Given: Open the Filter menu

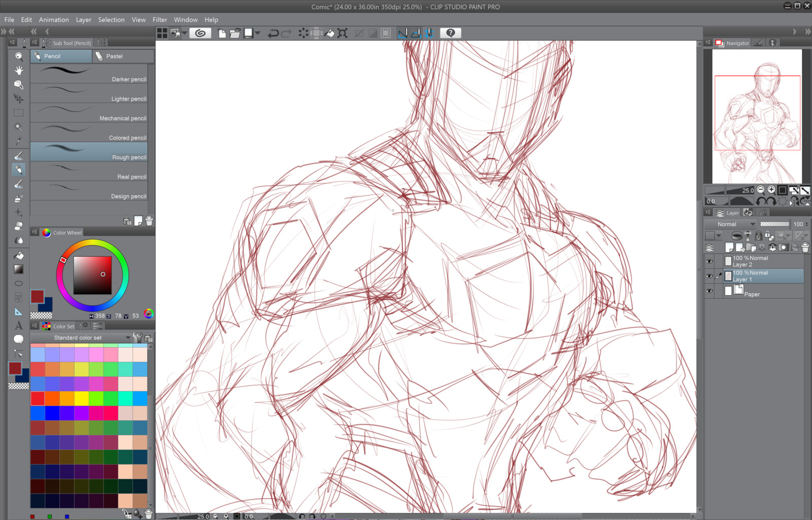Looking at the screenshot, I should tap(160, 20).
